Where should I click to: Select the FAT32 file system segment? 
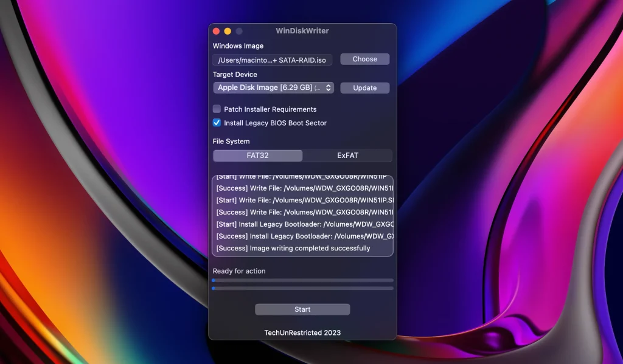(257, 156)
